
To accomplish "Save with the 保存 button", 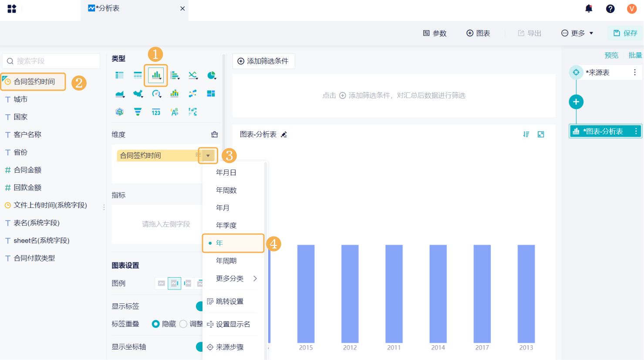I will [x=625, y=33].
